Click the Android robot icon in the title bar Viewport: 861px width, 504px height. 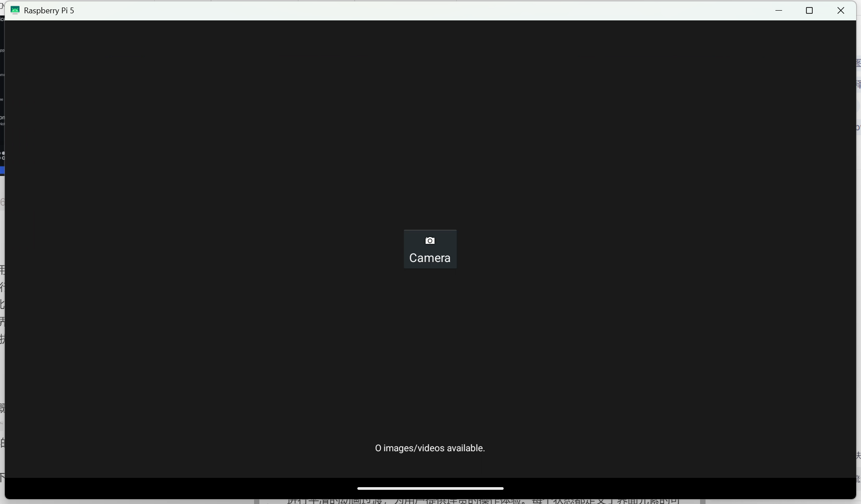pyautogui.click(x=15, y=10)
